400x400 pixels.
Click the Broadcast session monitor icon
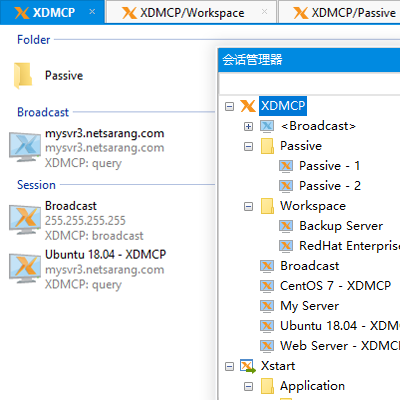25,220
